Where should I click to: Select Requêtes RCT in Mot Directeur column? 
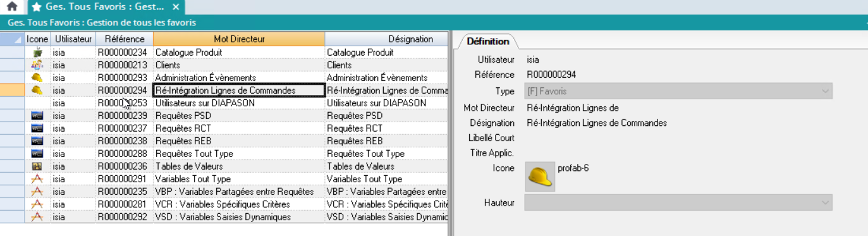tap(239, 128)
